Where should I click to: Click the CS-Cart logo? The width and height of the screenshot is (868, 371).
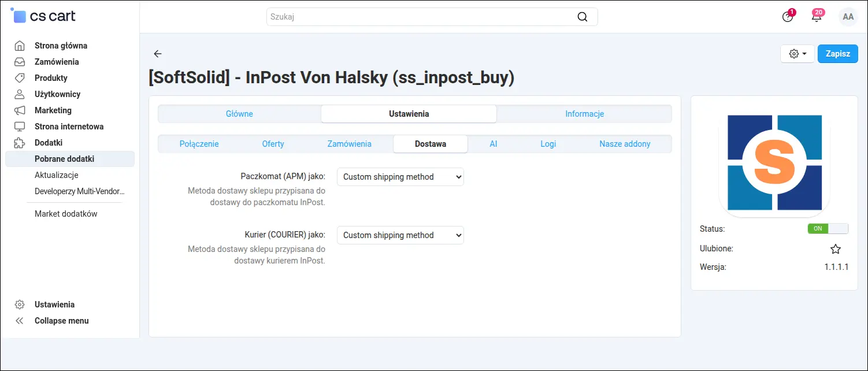(x=43, y=16)
